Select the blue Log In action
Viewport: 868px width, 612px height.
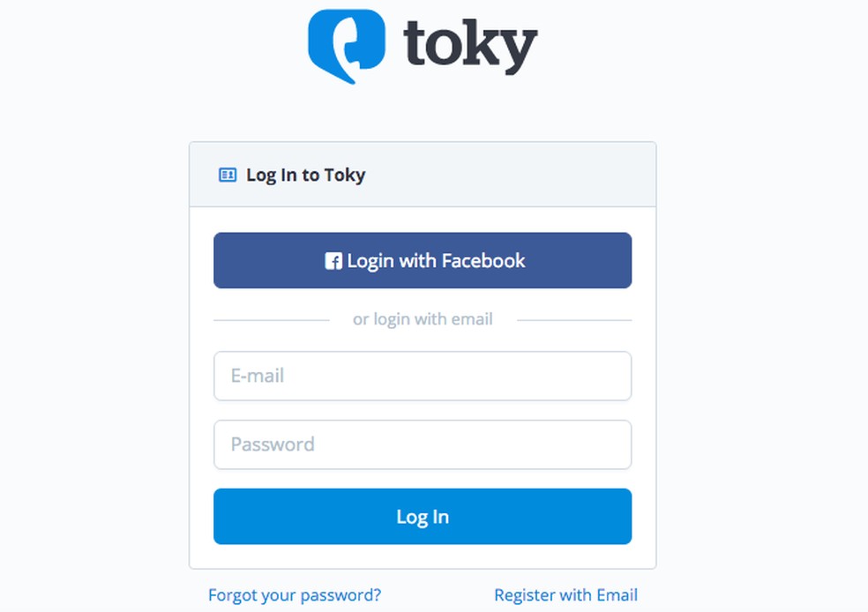click(423, 517)
